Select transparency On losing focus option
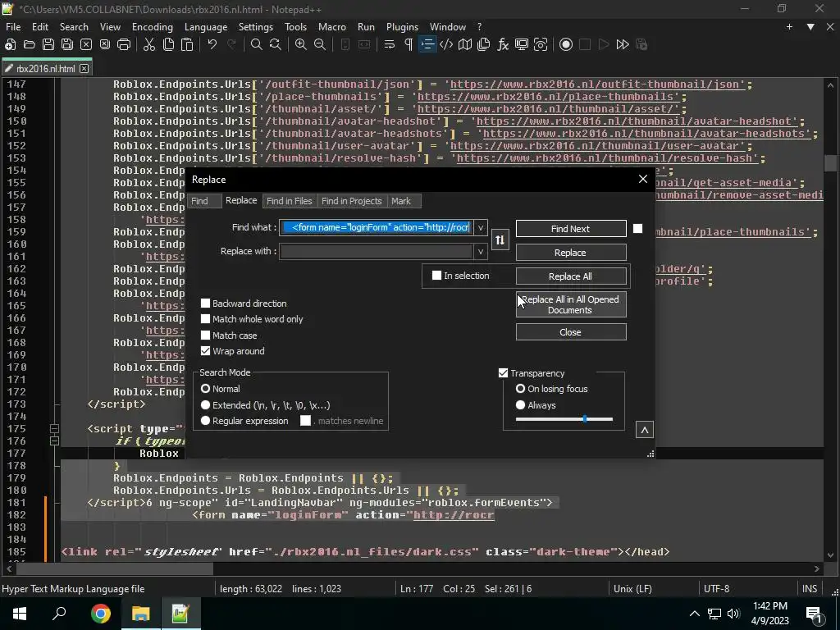 click(x=520, y=388)
